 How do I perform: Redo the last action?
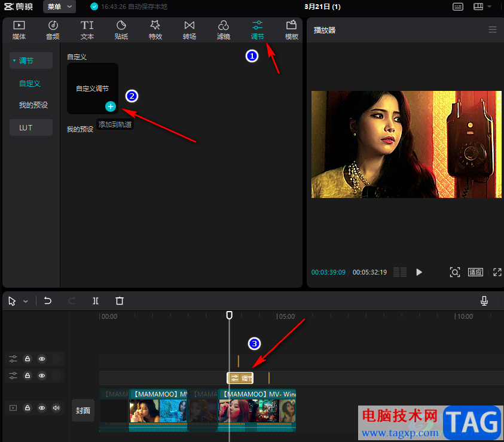tap(72, 301)
